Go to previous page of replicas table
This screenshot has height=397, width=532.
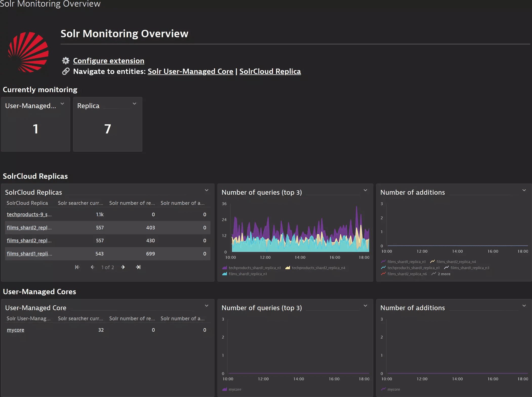coord(92,267)
